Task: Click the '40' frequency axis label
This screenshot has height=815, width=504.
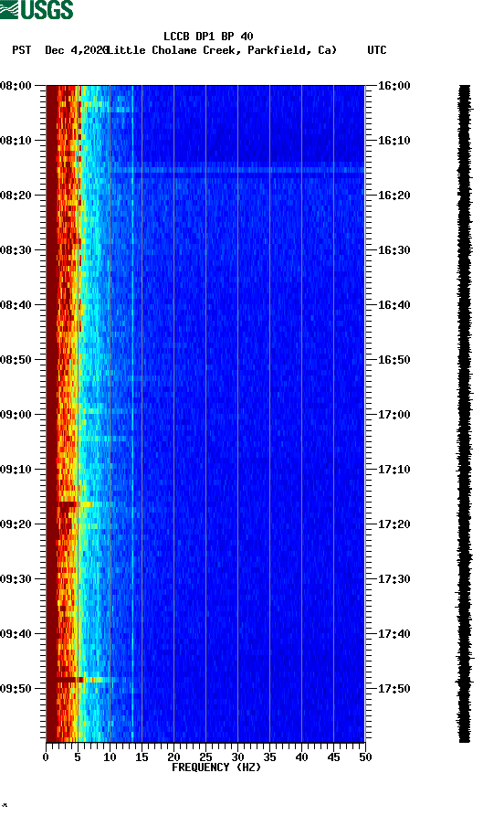Action: click(302, 757)
